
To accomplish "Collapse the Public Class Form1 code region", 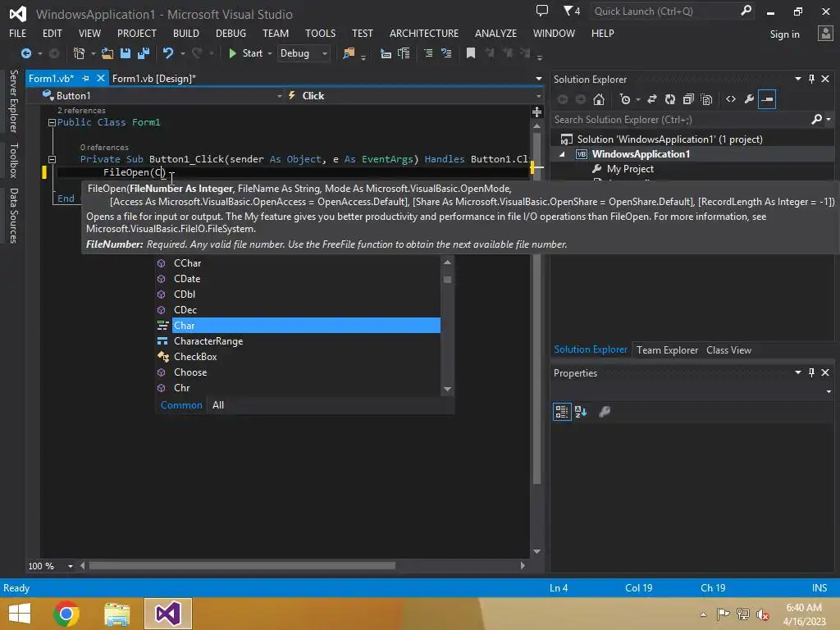I will pos(52,123).
